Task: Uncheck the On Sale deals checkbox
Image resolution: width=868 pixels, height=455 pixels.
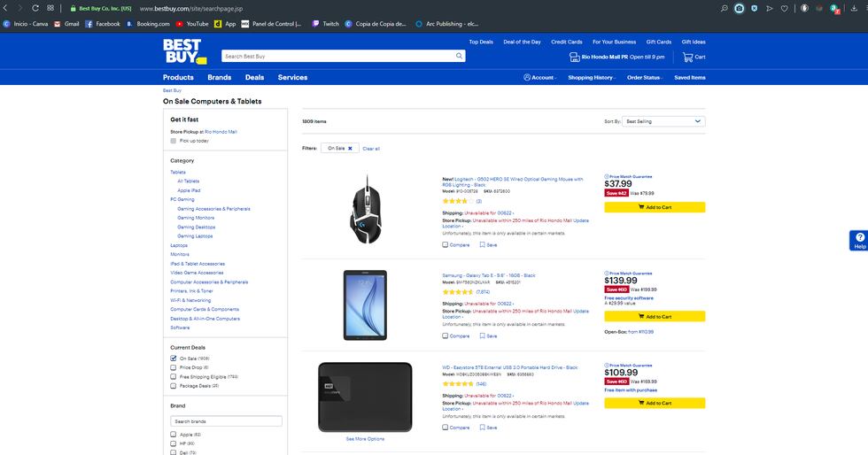Action: [x=174, y=359]
